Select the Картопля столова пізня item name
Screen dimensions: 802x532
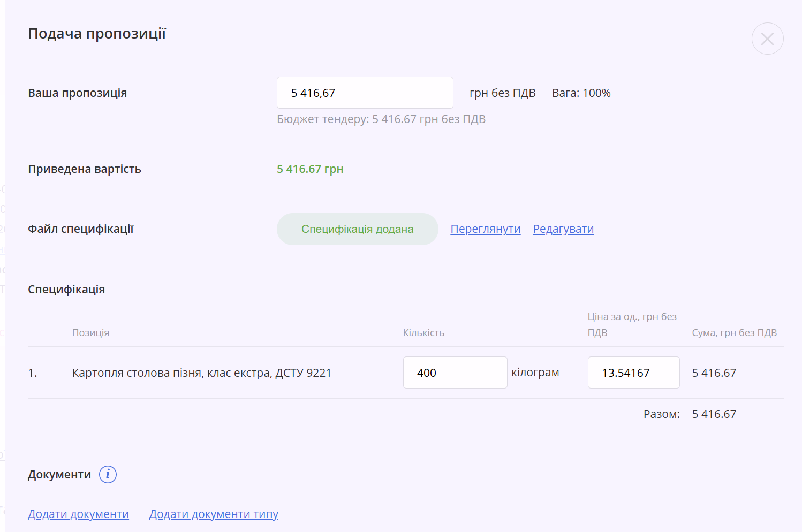[202, 373]
